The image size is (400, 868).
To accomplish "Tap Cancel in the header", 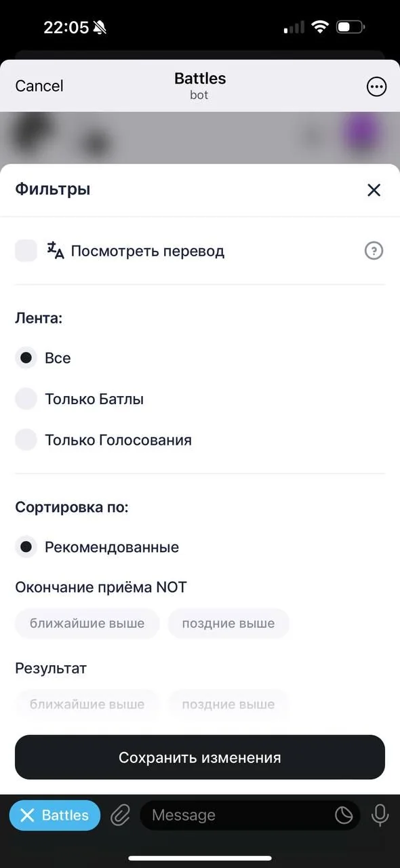I will pos(39,86).
